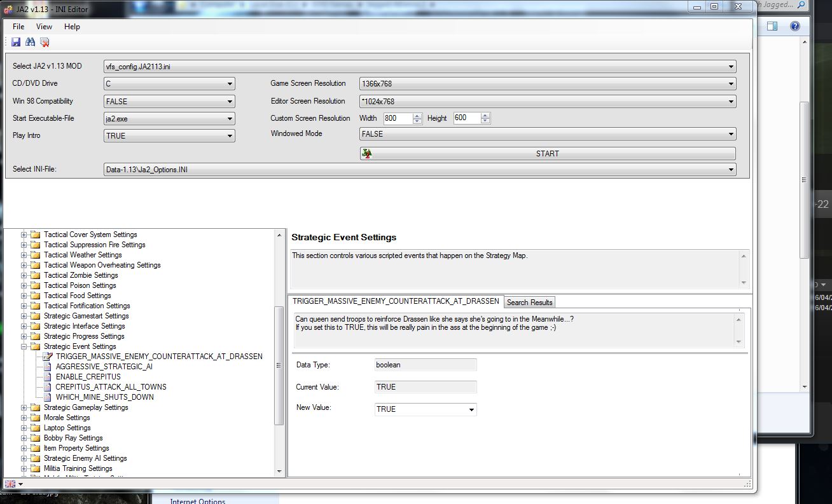Click the WHICH_MINE_SHUTS_DOWN document icon

coord(48,397)
